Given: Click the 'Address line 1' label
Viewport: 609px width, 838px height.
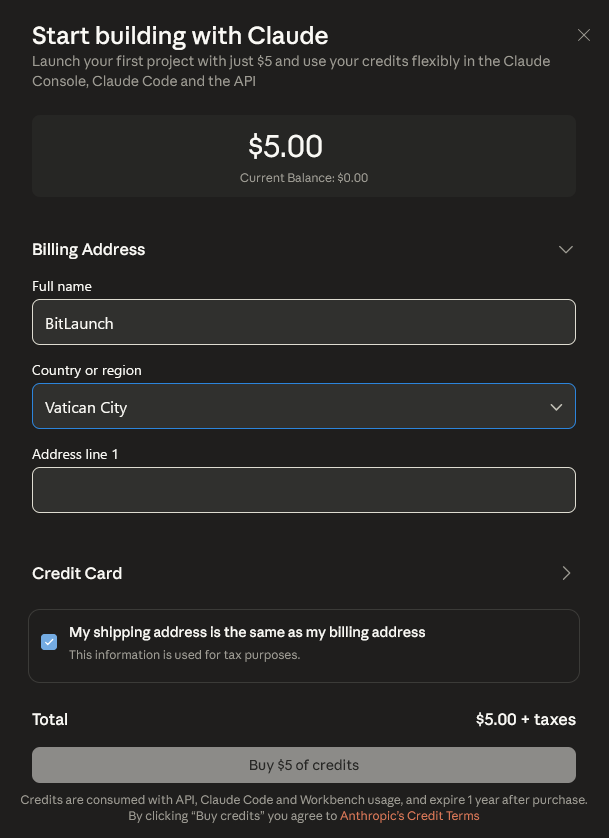Looking at the screenshot, I should (75, 454).
